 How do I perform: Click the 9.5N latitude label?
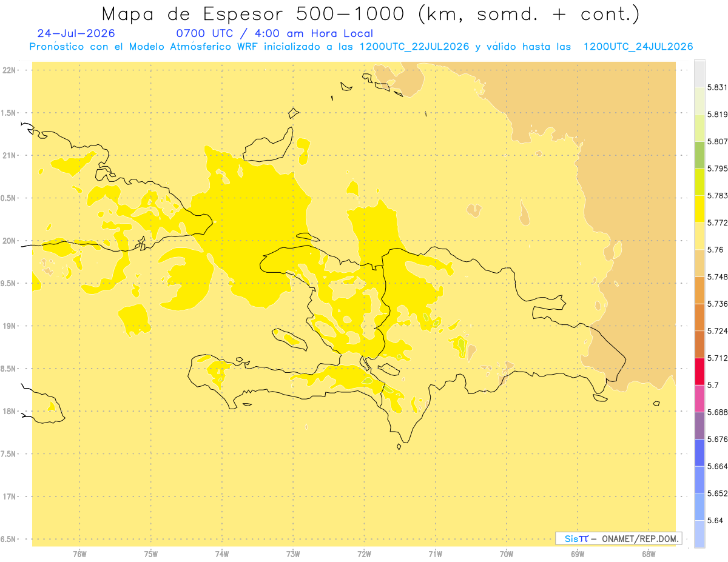tap(8, 283)
